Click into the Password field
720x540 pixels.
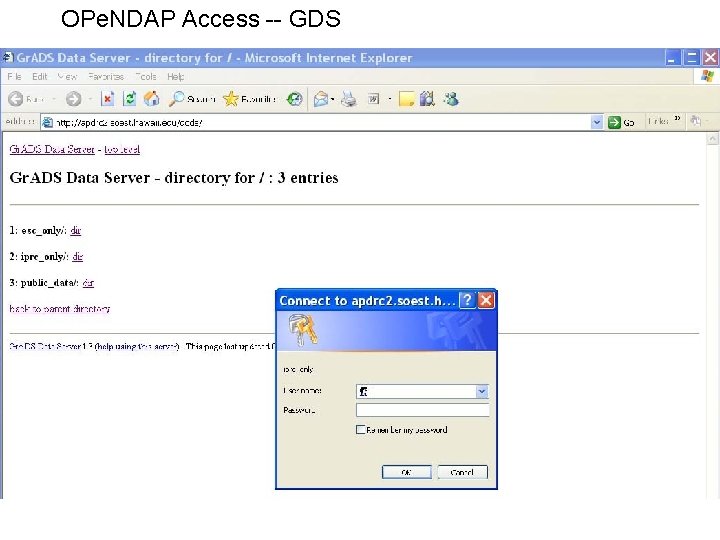422,410
